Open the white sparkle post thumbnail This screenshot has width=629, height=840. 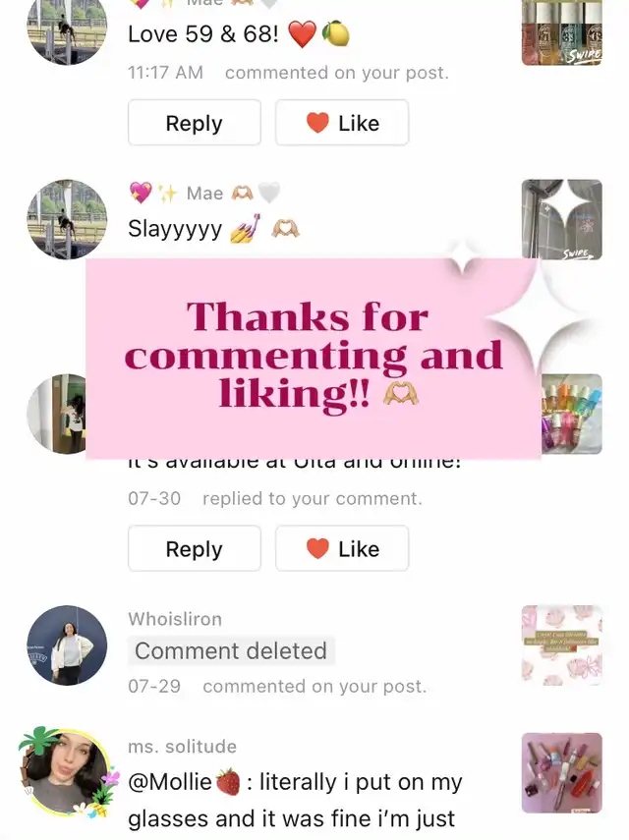click(562, 219)
